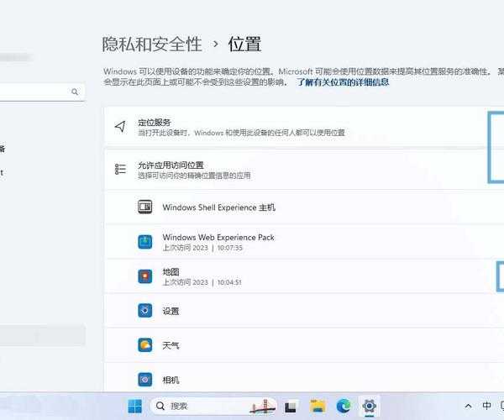
Task: Go back to 隐私和安全性 via breadcrumb
Action: coord(151,44)
